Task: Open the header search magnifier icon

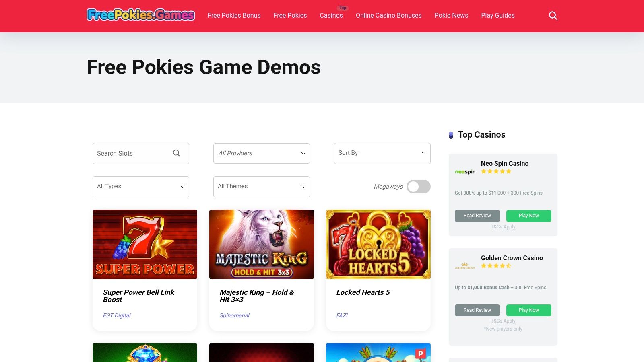Action: click(553, 16)
